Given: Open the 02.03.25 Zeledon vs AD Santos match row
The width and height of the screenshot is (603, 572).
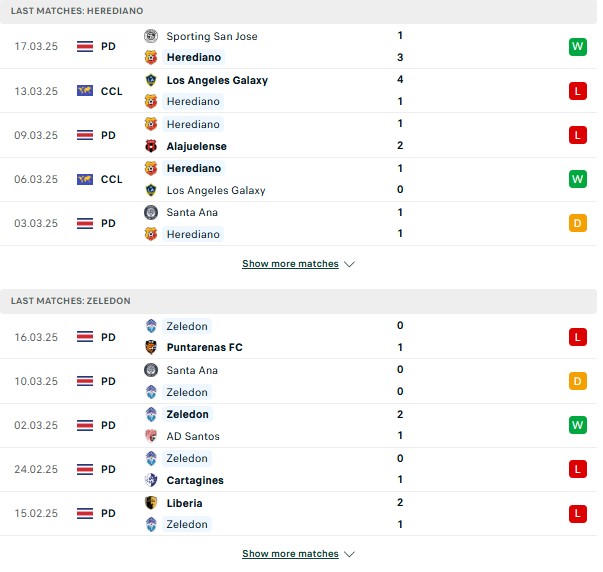Looking at the screenshot, I should click(298, 425).
